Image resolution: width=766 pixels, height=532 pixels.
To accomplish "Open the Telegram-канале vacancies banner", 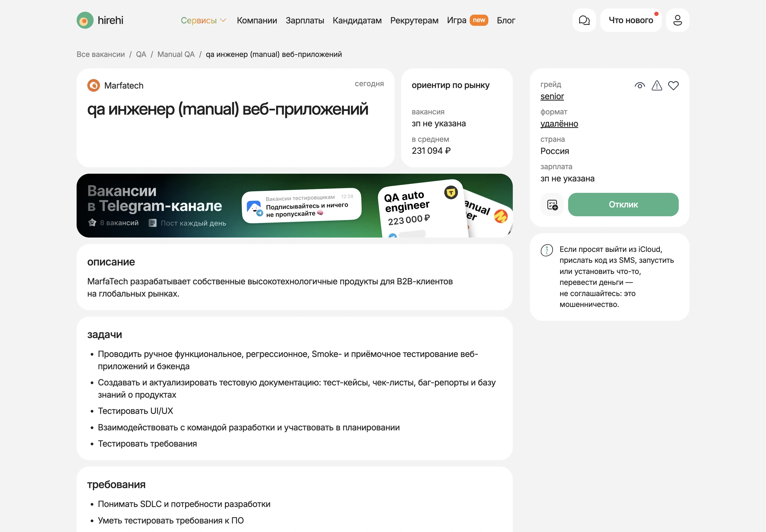I will click(x=295, y=206).
